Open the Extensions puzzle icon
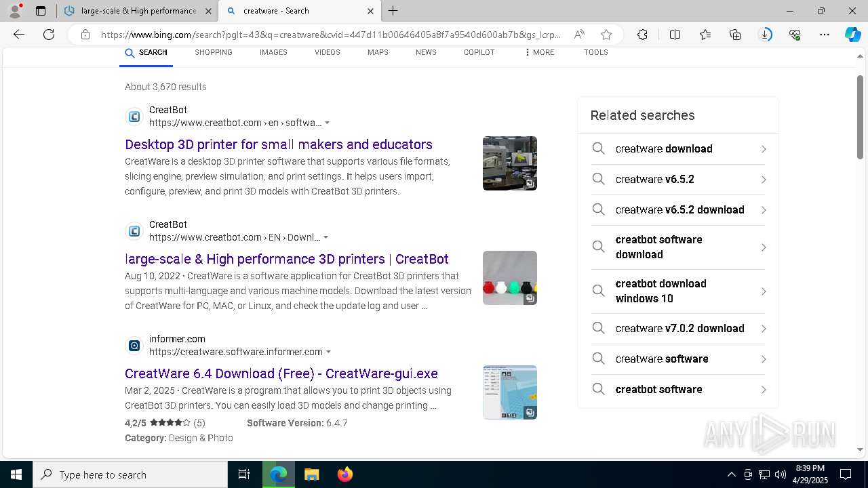The width and height of the screenshot is (868, 488). click(642, 35)
